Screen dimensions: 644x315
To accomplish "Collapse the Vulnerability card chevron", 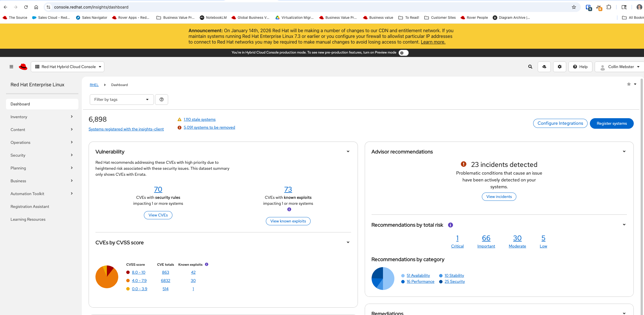I will 348,152.
